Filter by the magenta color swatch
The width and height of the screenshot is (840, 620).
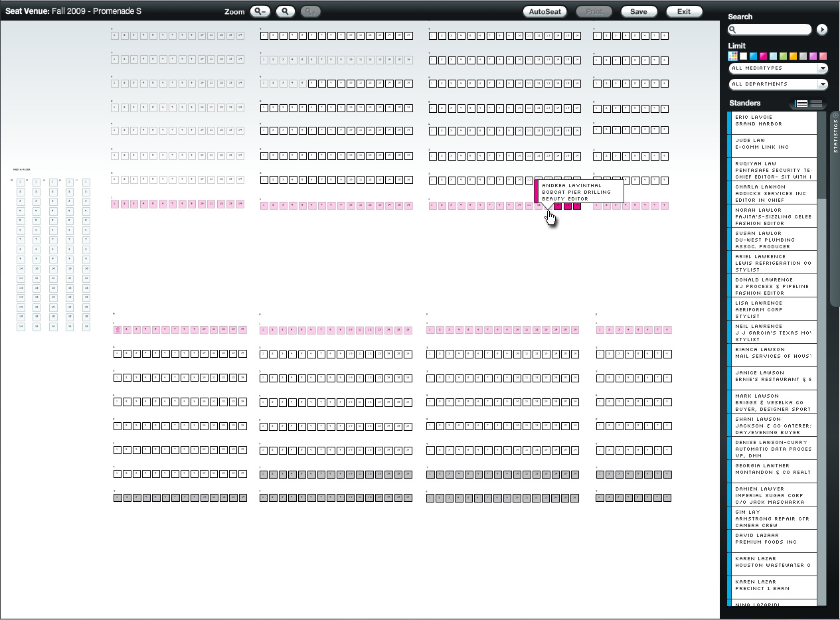[x=763, y=56]
